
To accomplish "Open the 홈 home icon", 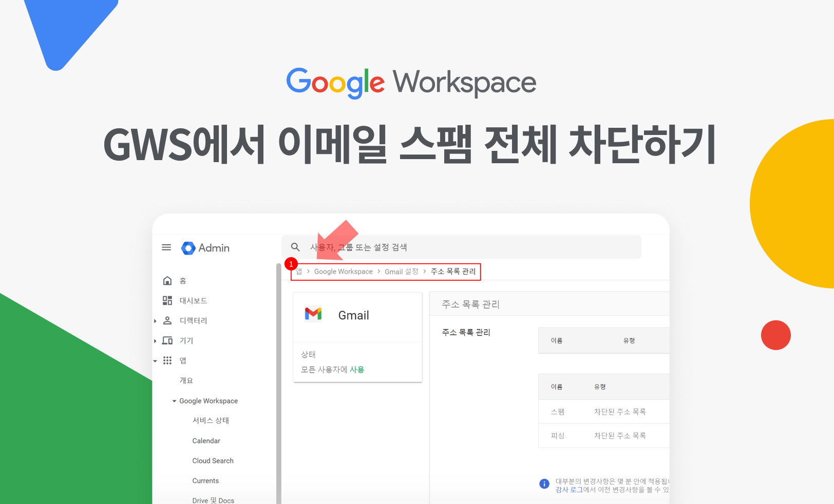I will [167, 280].
